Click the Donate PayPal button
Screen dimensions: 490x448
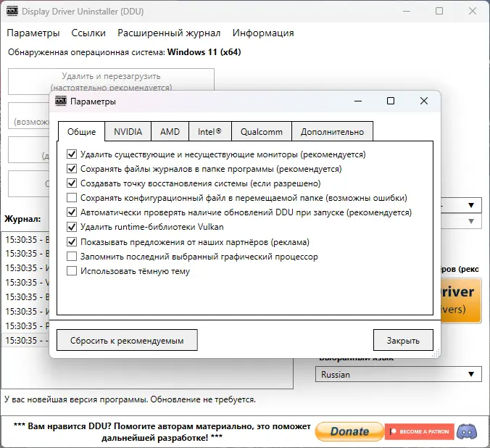click(349, 432)
